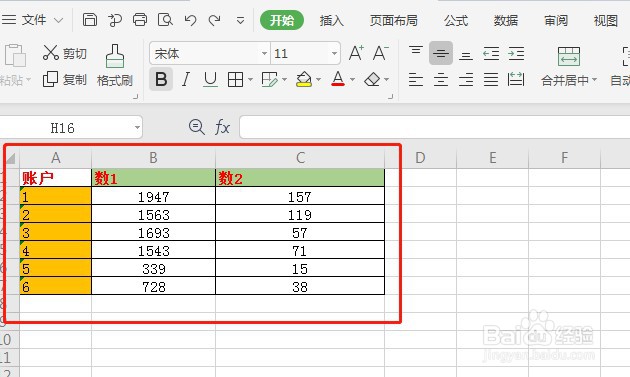Toggle Underline formatting

click(x=210, y=79)
